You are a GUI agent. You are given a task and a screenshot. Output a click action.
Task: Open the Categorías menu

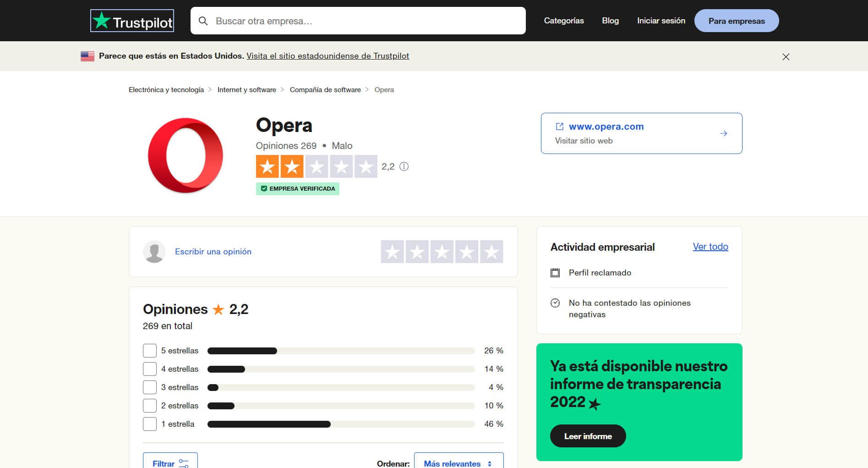pos(564,21)
